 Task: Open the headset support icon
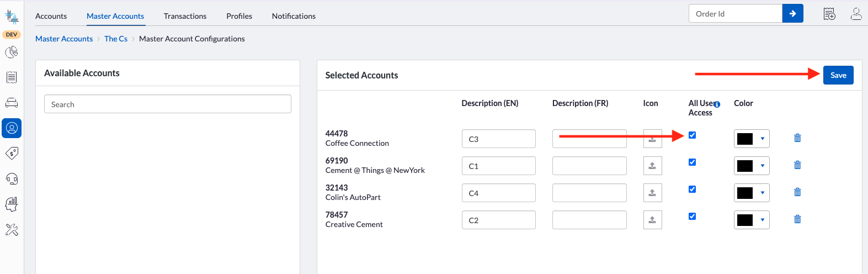point(12,178)
